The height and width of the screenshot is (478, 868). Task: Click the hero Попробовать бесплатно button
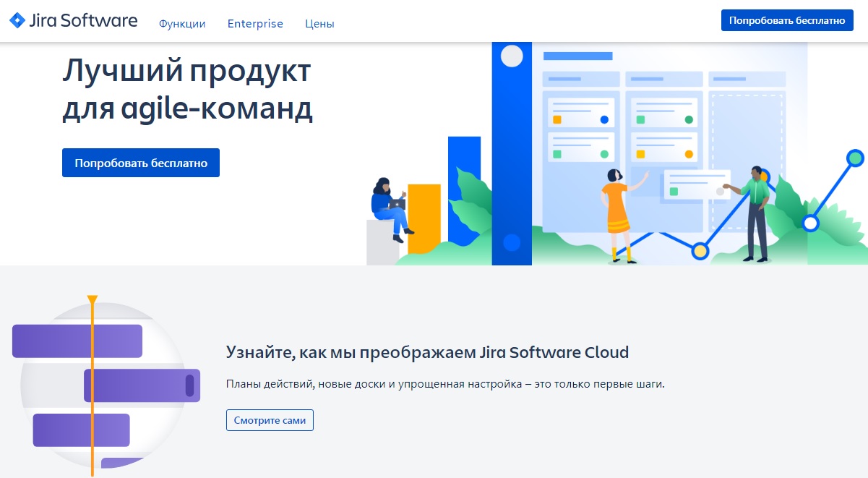(140, 162)
